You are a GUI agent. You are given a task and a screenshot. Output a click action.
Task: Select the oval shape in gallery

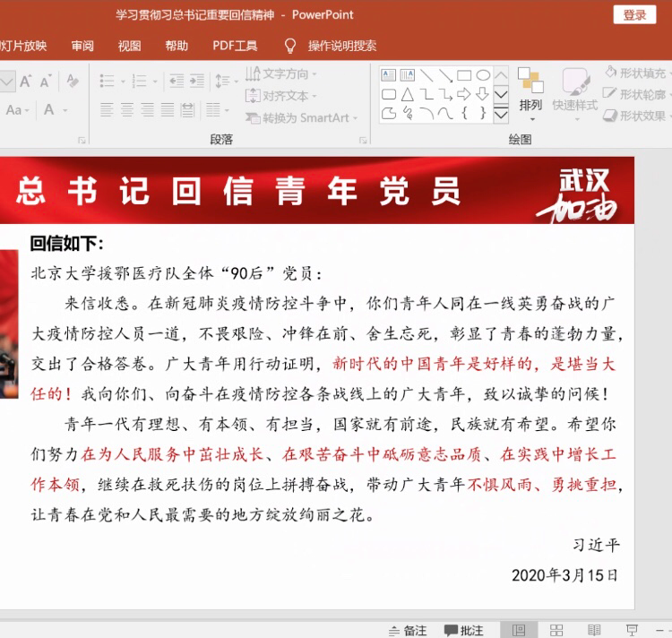[x=483, y=75]
